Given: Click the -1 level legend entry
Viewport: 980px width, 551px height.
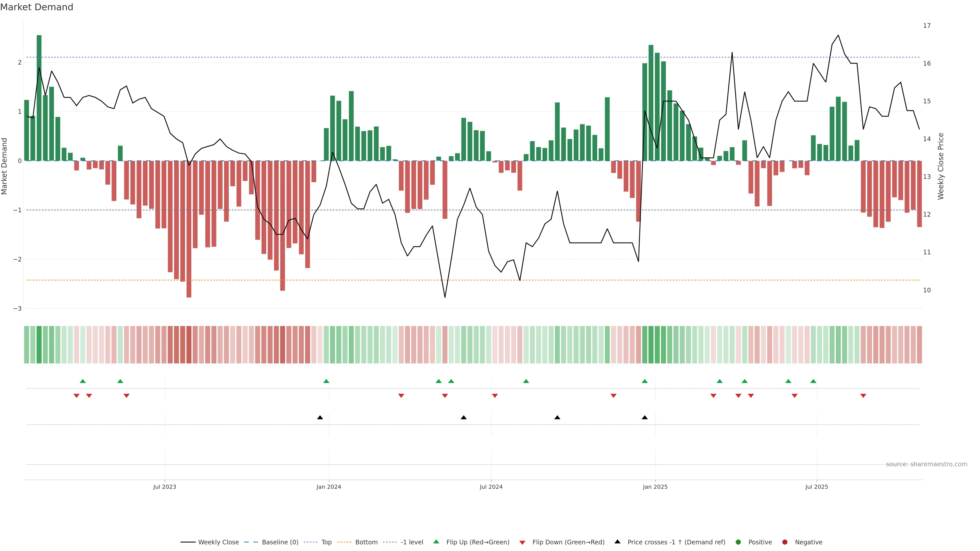Looking at the screenshot, I should [x=412, y=542].
